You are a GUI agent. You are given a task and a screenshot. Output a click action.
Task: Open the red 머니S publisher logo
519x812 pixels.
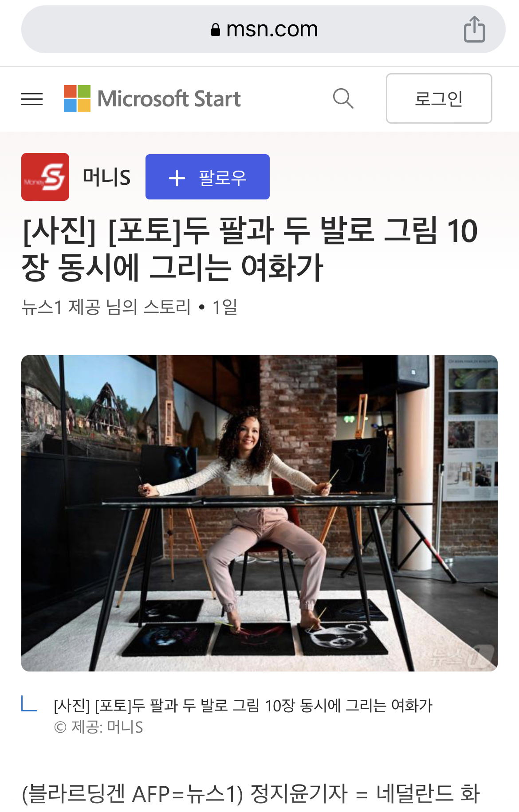[x=45, y=177]
